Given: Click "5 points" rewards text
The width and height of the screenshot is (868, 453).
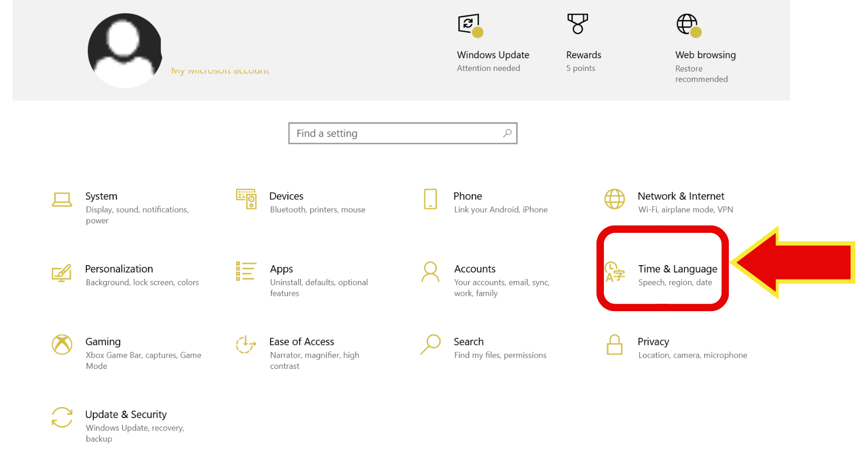Looking at the screenshot, I should click(581, 68).
